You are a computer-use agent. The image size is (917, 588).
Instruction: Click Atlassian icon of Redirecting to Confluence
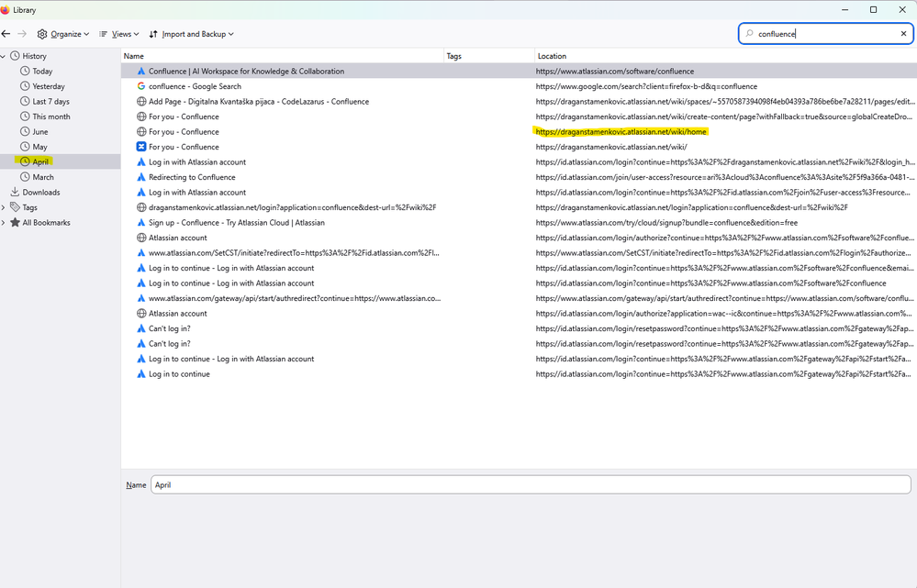[x=141, y=177]
